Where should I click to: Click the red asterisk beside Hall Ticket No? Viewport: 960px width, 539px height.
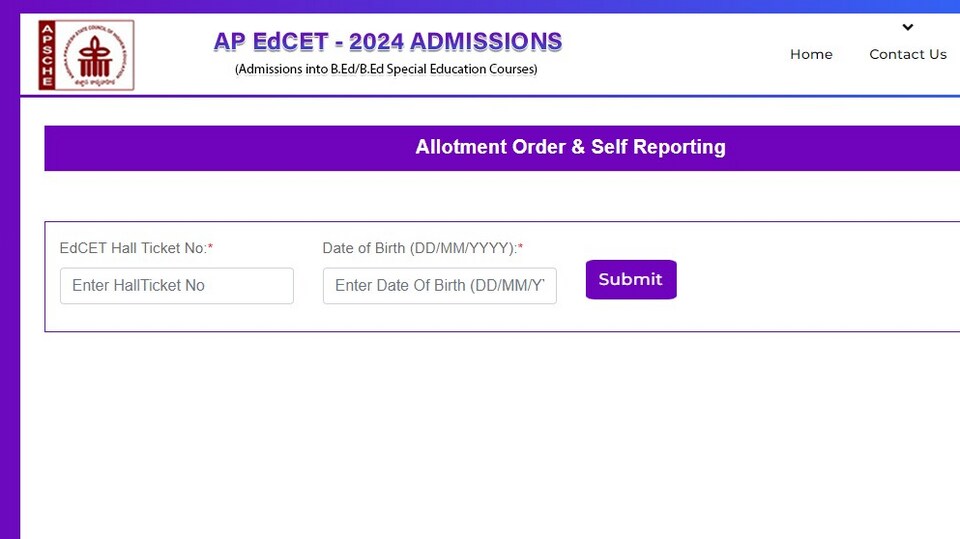coord(211,246)
